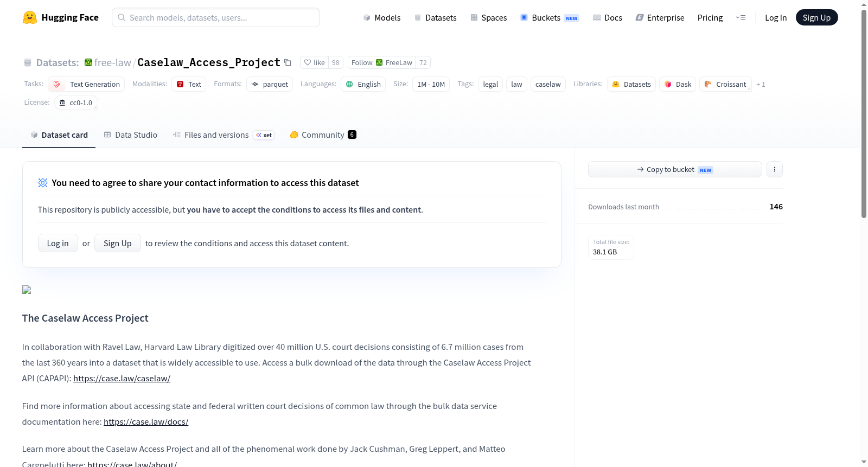Click the 98 likes count

[336, 62]
